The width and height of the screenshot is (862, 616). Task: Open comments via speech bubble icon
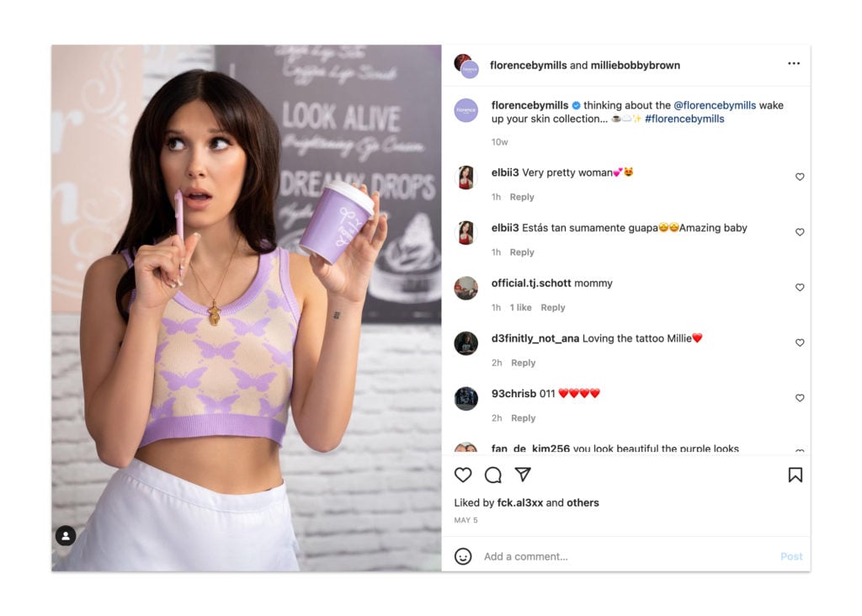click(493, 475)
